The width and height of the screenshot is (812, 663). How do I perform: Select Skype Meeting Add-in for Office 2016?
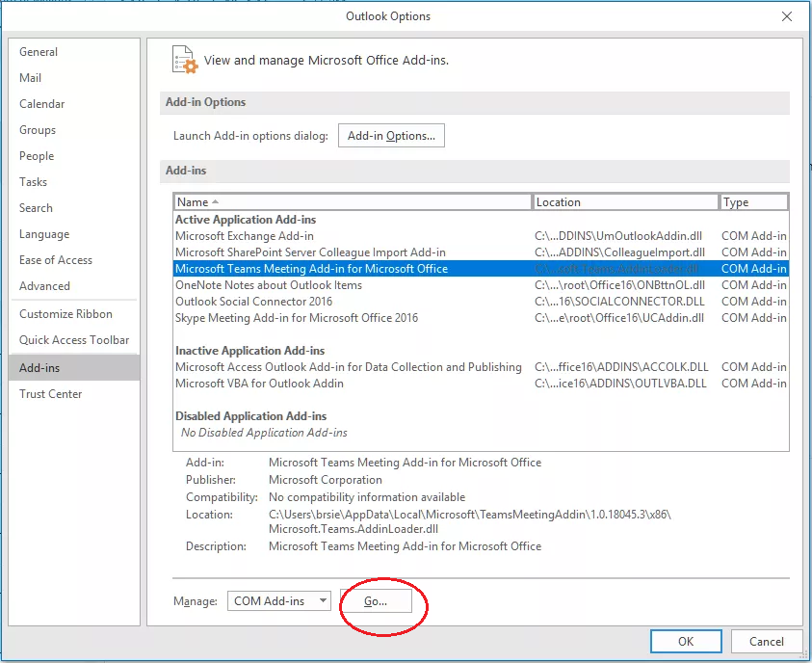[x=481, y=317]
